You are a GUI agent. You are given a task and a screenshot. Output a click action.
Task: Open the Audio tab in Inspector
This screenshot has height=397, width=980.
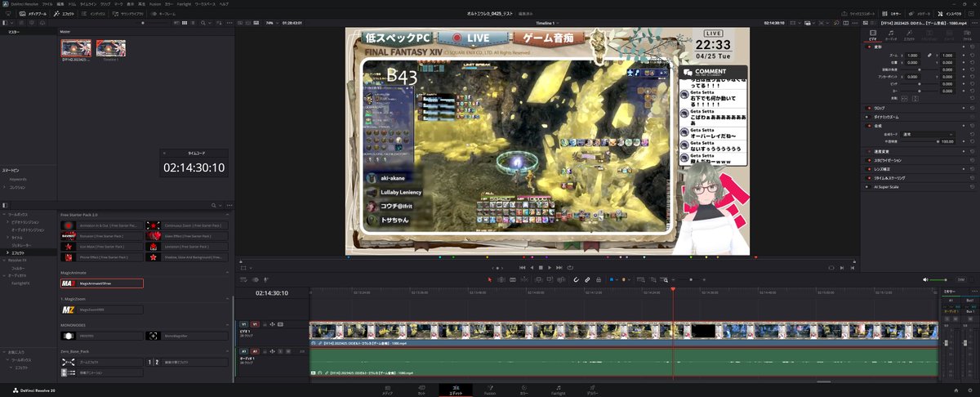coord(890,33)
